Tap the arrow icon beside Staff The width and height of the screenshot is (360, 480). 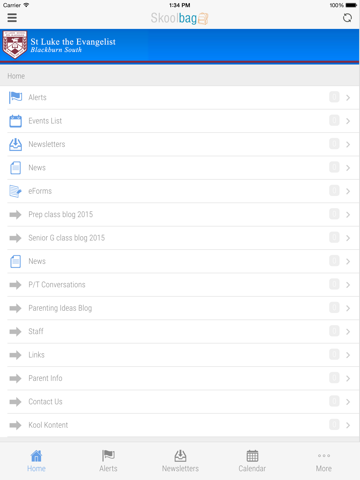15,331
